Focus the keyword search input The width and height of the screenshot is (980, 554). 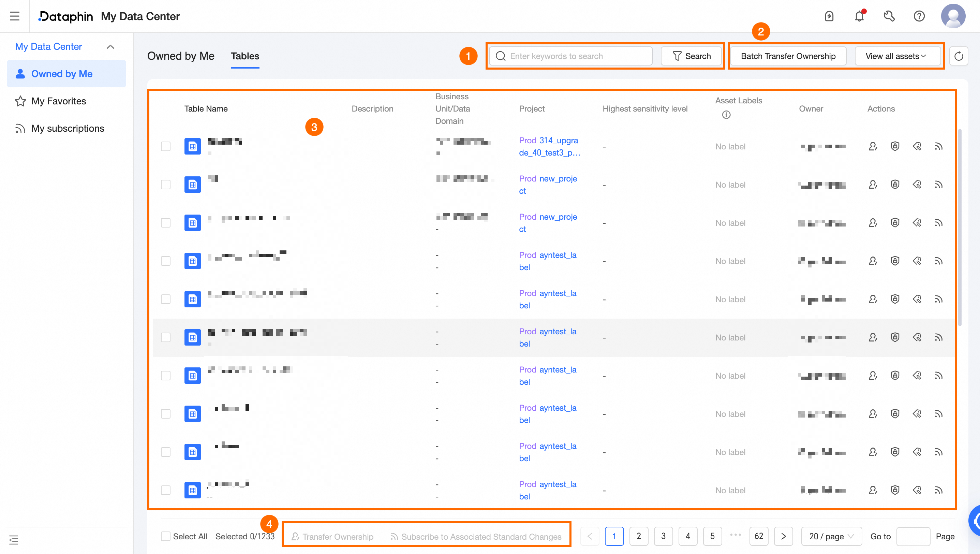click(x=571, y=56)
